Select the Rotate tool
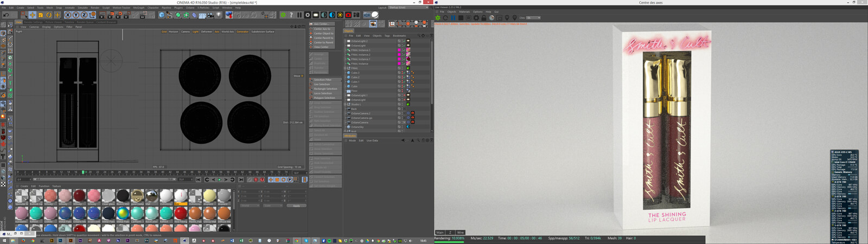 click(x=49, y=15)
